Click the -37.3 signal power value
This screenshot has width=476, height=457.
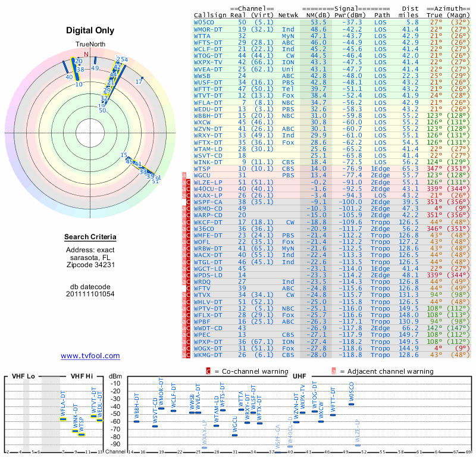(352, 23)
